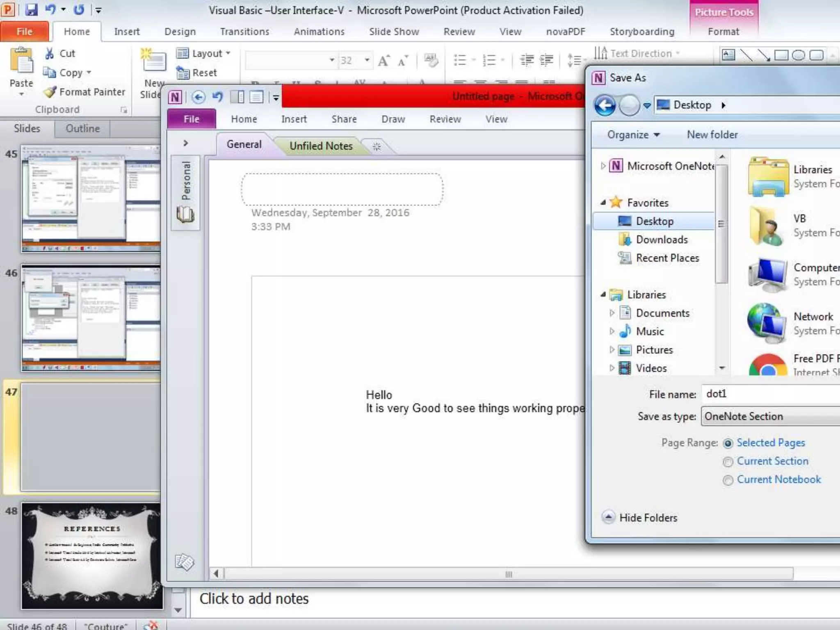Choose the Current Section page range
840x630 pixels.
(x=728, y=462)
